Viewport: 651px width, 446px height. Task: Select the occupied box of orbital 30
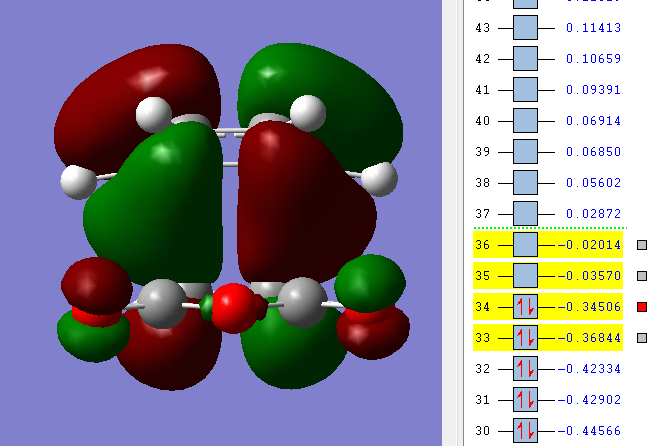(525, 431)
